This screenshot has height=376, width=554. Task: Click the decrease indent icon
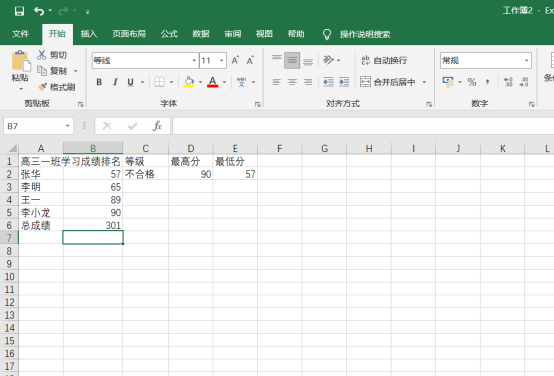[x=328, y=82]
